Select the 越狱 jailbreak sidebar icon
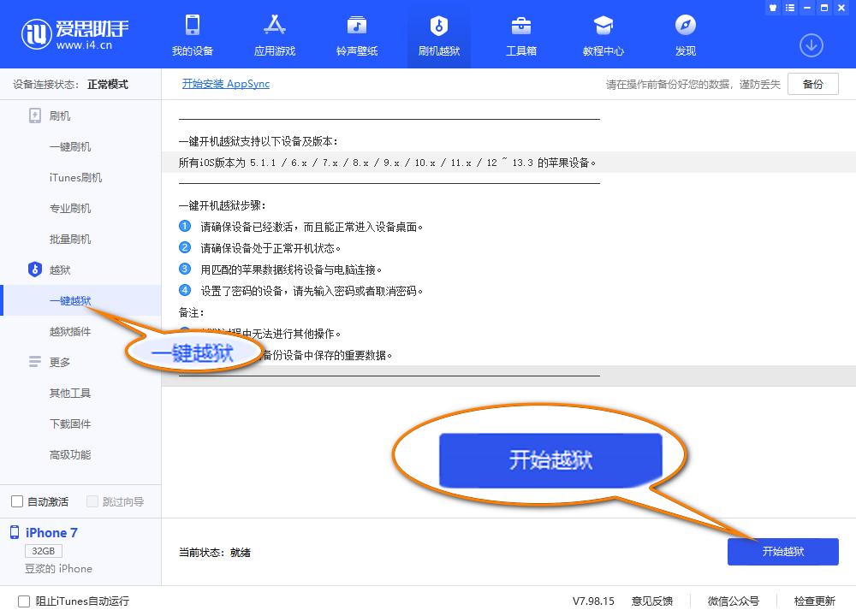The width and height of the screenshot is (856, 616). (x=34, y=269)
